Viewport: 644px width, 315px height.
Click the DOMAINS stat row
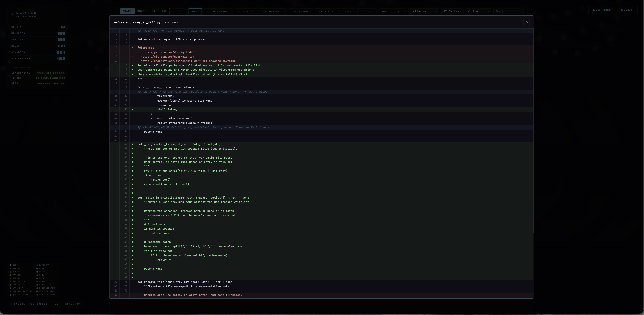(38, 27)
